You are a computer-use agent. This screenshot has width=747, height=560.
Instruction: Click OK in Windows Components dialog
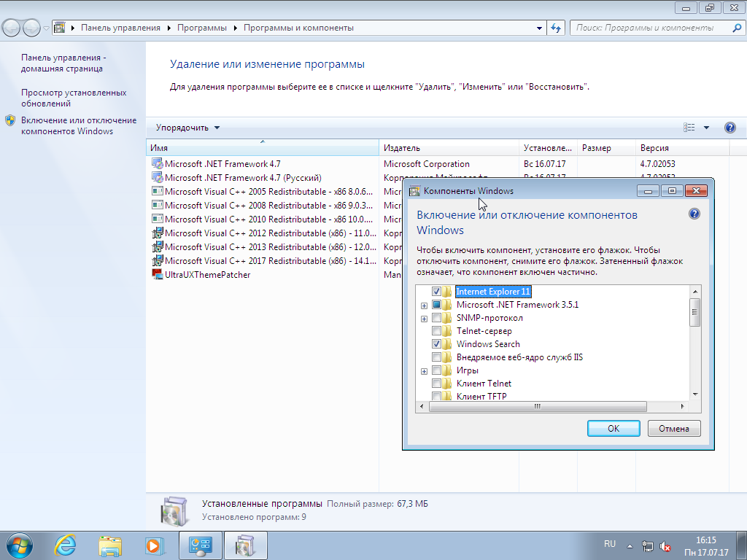[614, 429]
